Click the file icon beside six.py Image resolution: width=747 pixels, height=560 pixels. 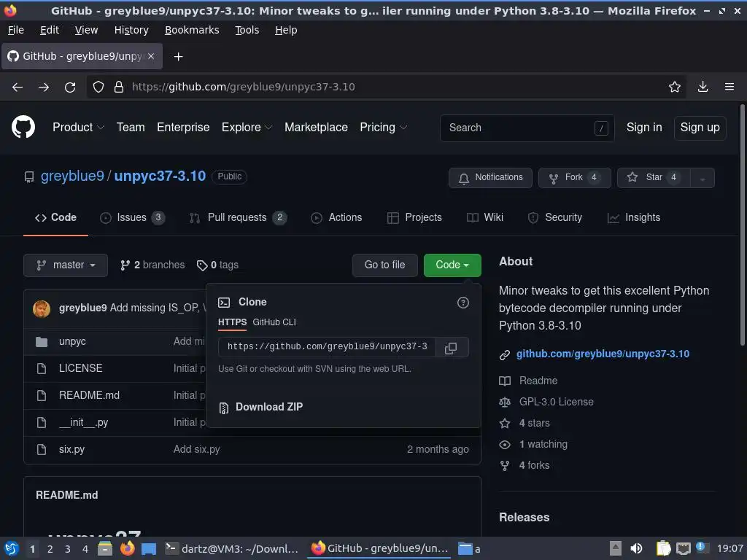coord(42,449)
